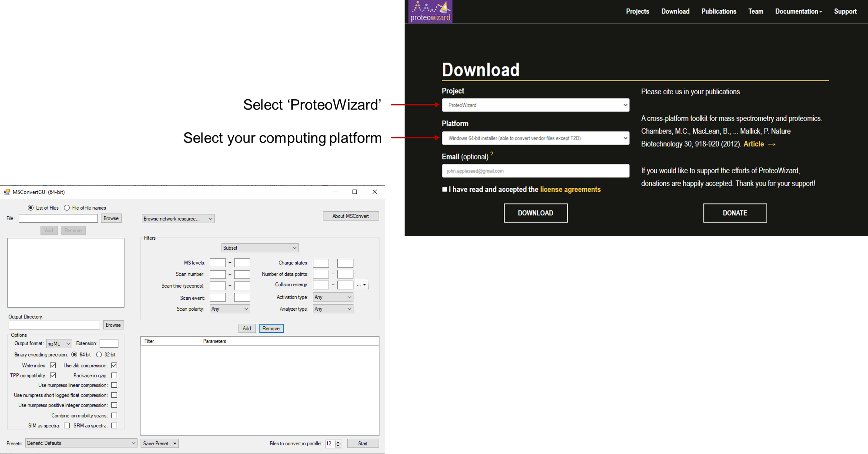The width and height of the screenshot is (868, 454).
Task: Click the first Scan number field
Action: tap(218, 274)
